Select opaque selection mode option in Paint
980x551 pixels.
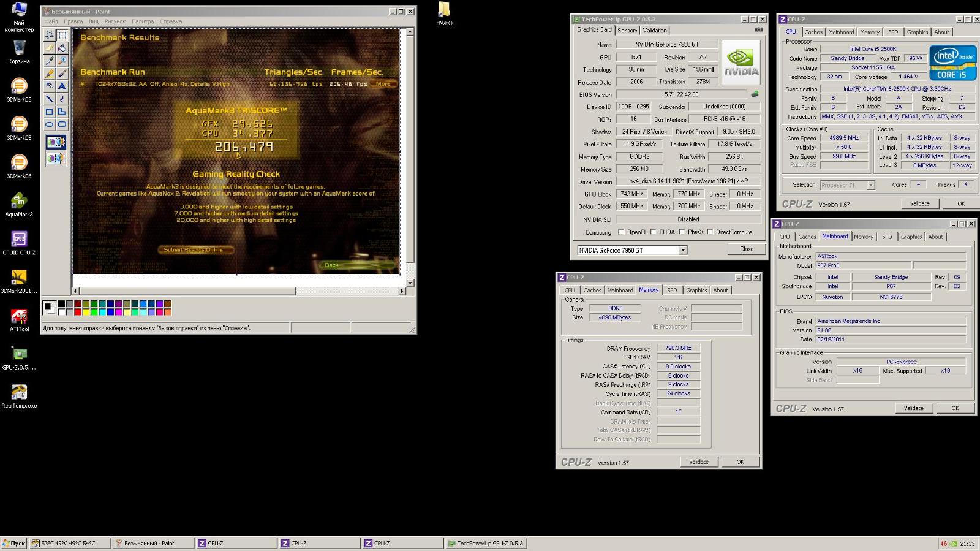(x=56, y=142)
